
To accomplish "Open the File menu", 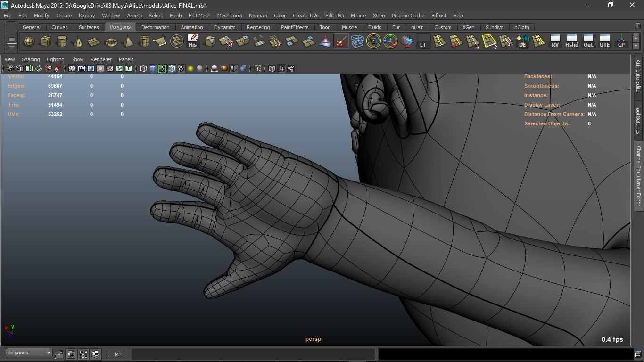I will point(8,16).
